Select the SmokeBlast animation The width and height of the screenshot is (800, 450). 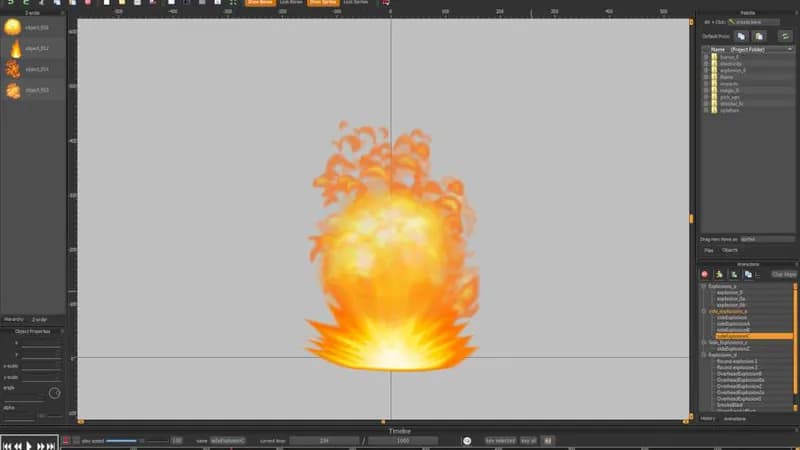point(730,405)
